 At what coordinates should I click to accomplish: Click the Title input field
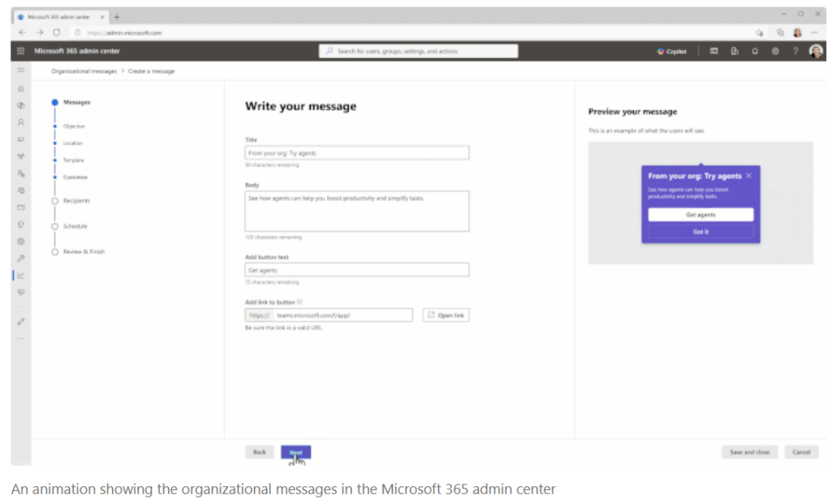pos(357,153)
